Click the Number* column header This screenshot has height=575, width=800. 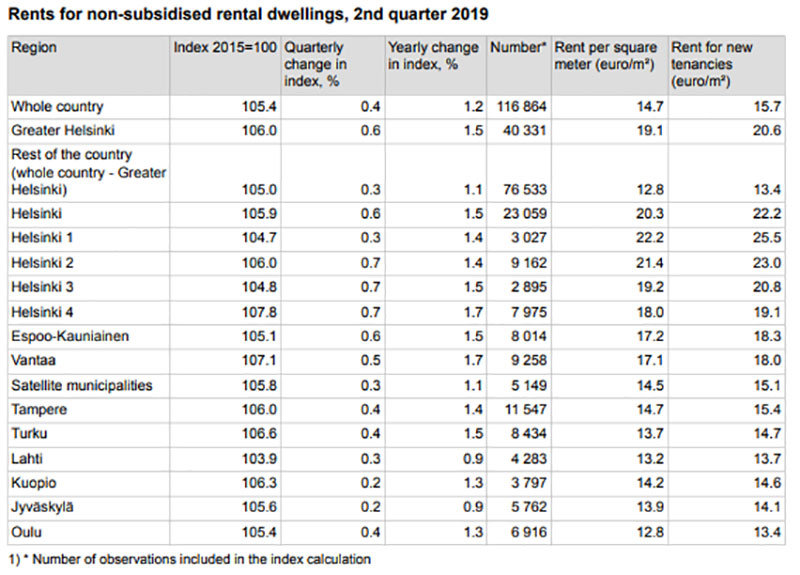click(518, 48)
